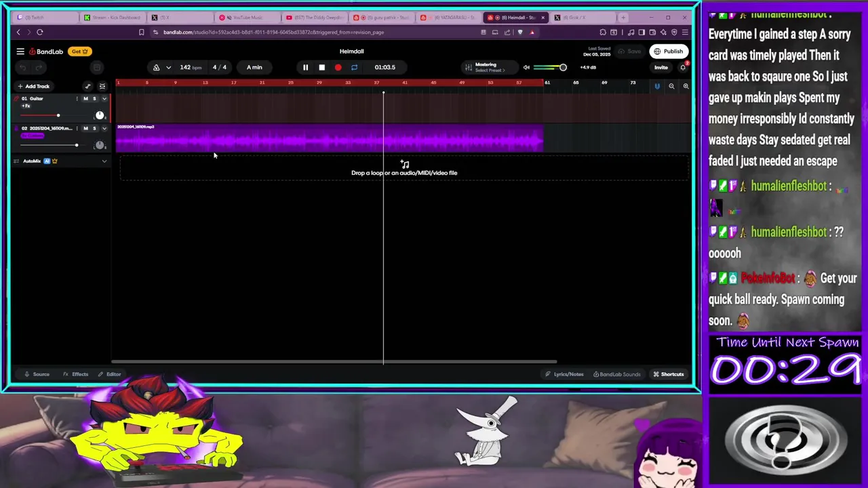
Task: Click the Invite button
Action: tap(660, 67)
